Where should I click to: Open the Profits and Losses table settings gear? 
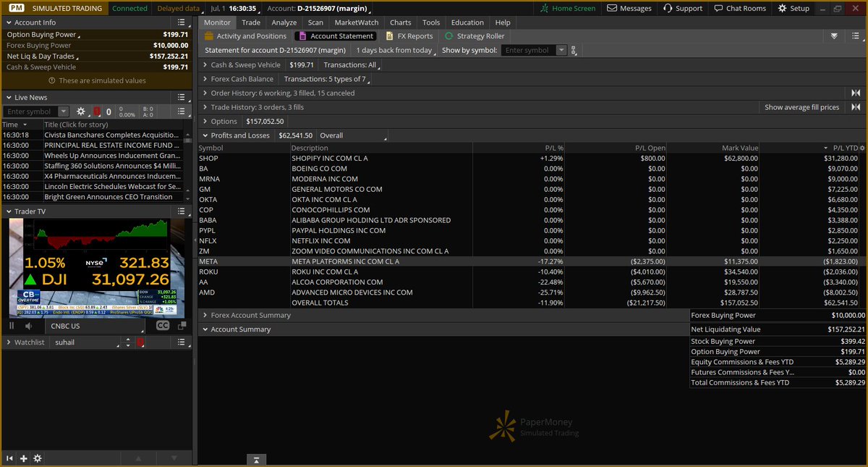pyautogui.click(x=861, y=148)
